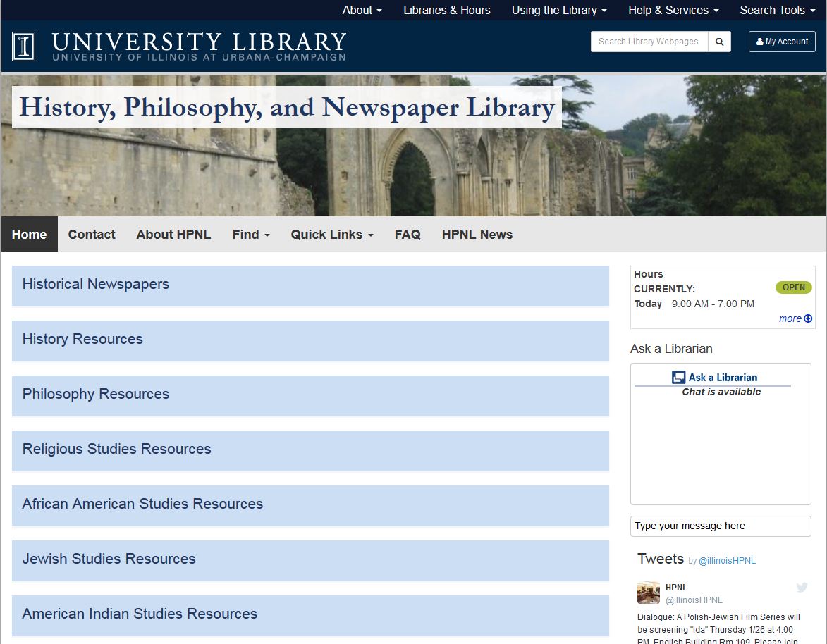Click the Ask a Librarian chat icon

(x=678, y=378)
